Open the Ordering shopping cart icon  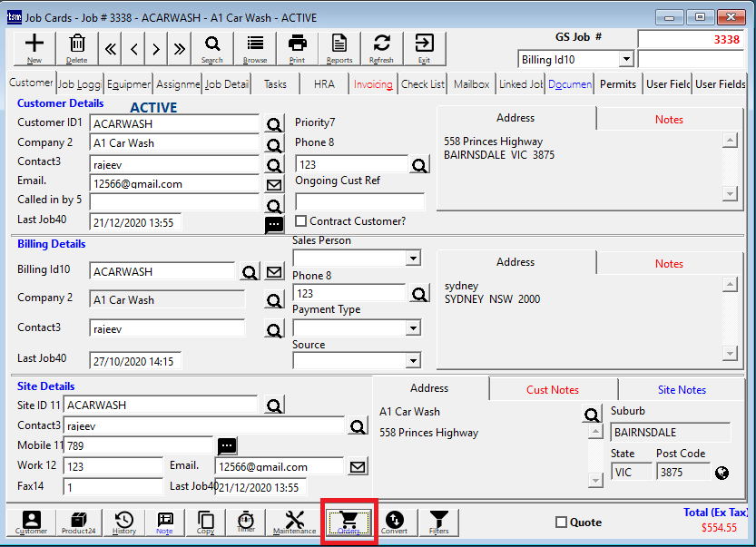pos(349,523)
